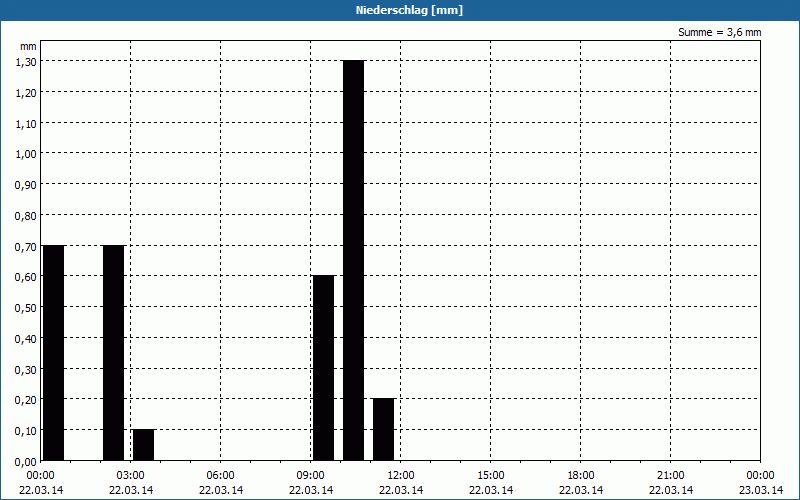The height and width of the screenshot is (500, 800).
Task: Click the 23.03.14 date label
Action: pos(761,489)
